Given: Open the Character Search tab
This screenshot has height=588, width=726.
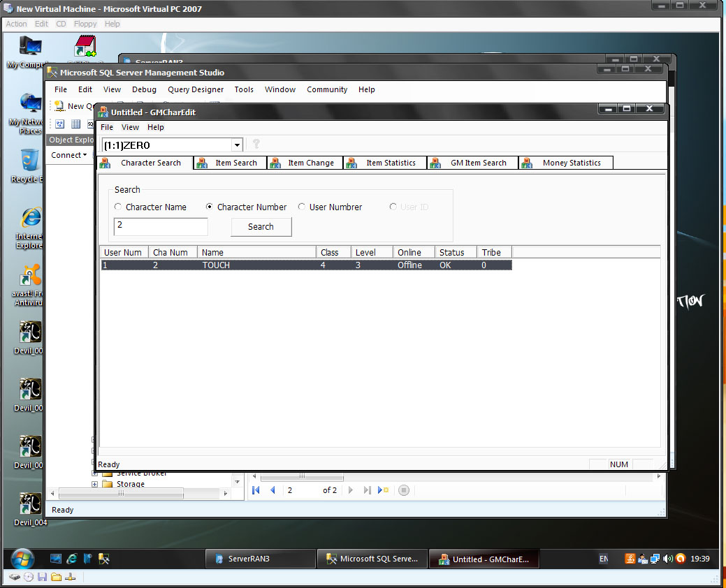Looking at the screenshot, I should tap(145, 163).
